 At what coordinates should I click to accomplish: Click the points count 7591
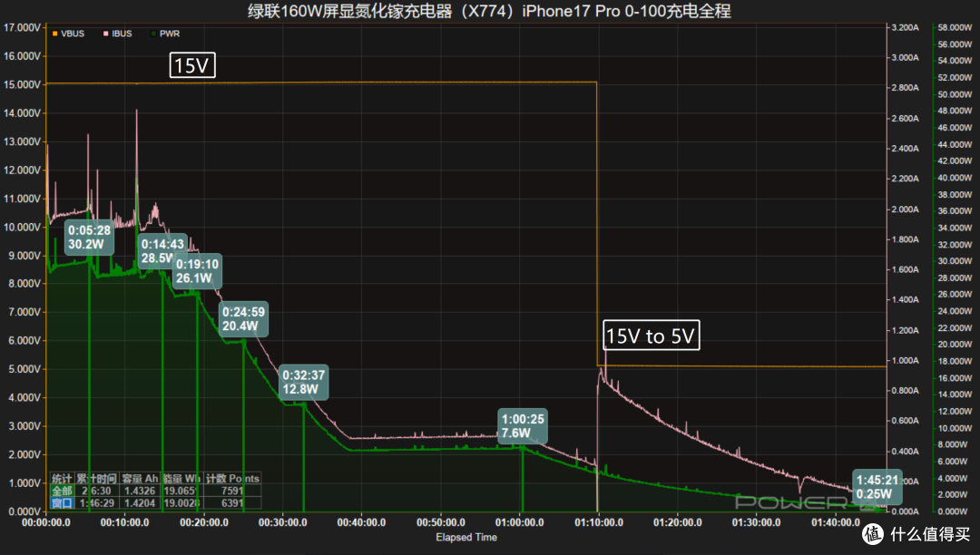pyautogui.click(x=232, y=491)
